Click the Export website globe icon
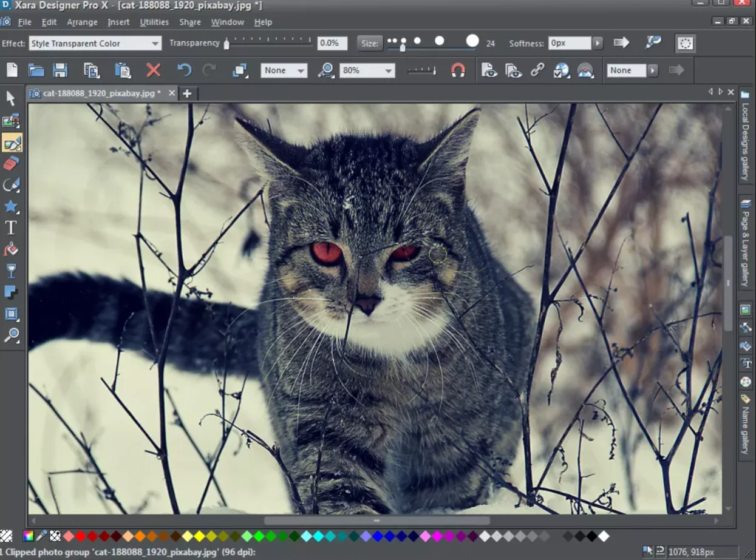This screenshot has height=560, width=756. point(561,70)
